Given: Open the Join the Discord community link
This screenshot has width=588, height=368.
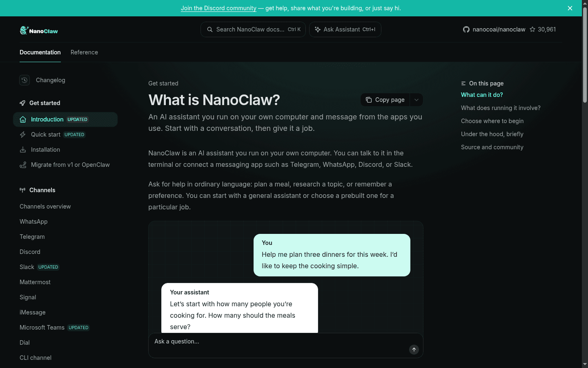Looking at the screenshot, I should 218,8.
